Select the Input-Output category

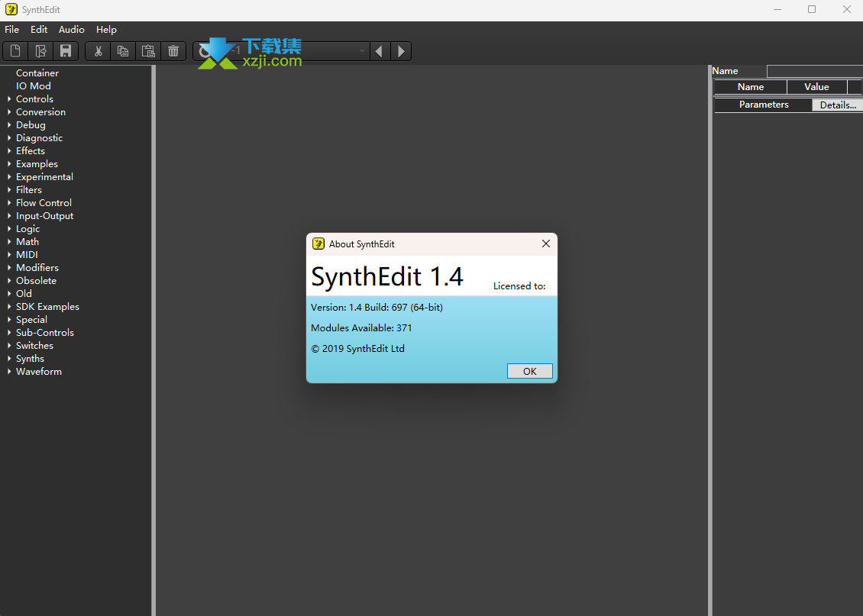tap(44, 216)
